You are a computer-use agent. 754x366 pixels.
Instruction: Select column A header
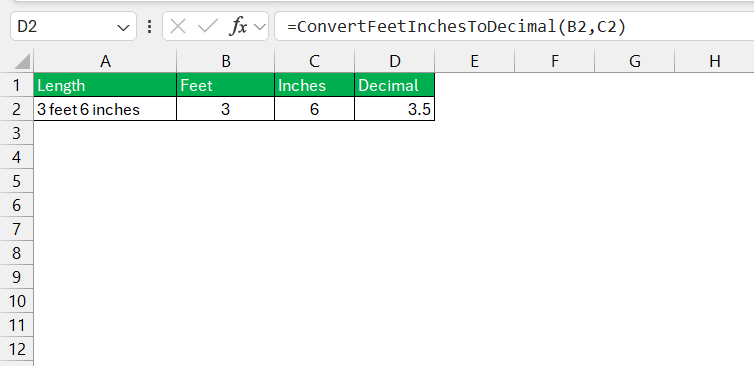point(105,61)
